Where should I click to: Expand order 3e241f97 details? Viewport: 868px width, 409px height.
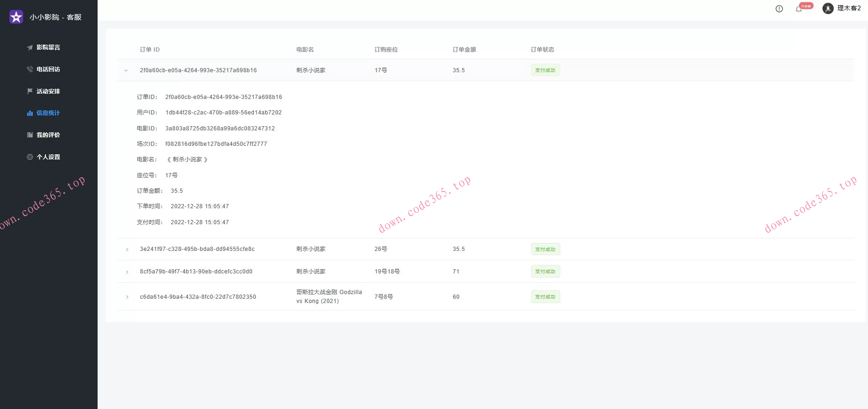pos(127,250)
